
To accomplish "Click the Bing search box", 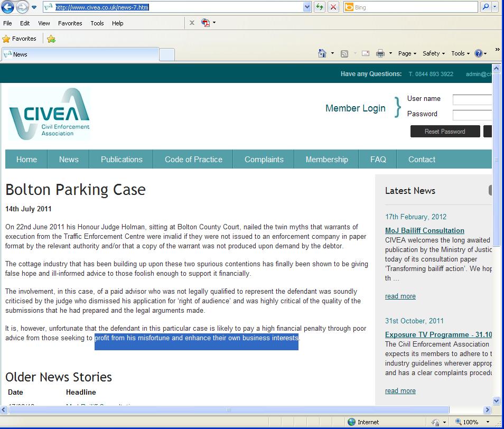I will 411,7.
